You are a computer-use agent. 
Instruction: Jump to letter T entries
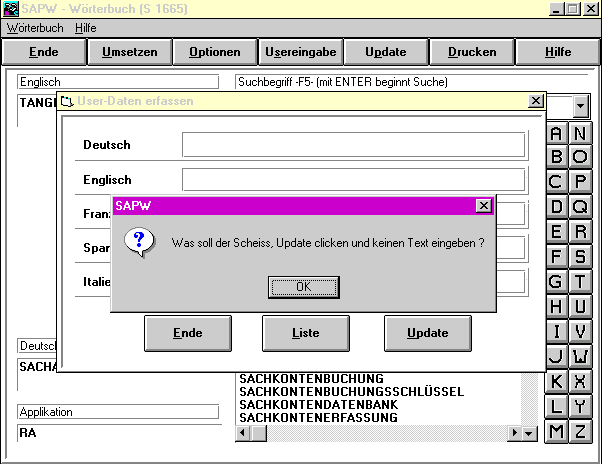point(580,282)
